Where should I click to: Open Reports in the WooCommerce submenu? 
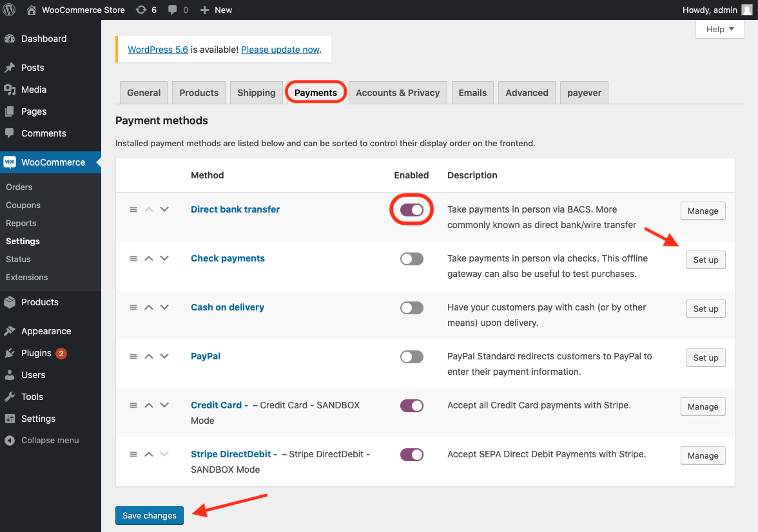point(21,223)
